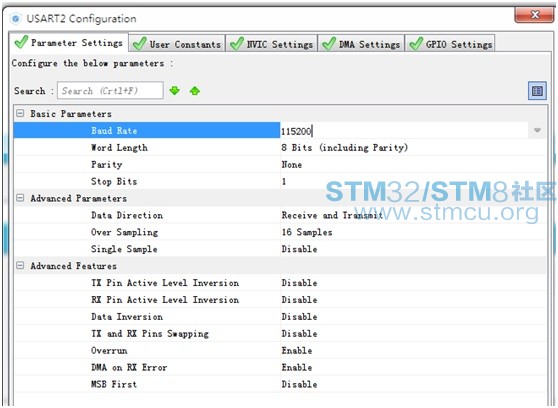Image resolution: width=558 pixels, height=408 pixels.
Task: Click the Stop Bits value '1'
Action: tap(284, 181)
